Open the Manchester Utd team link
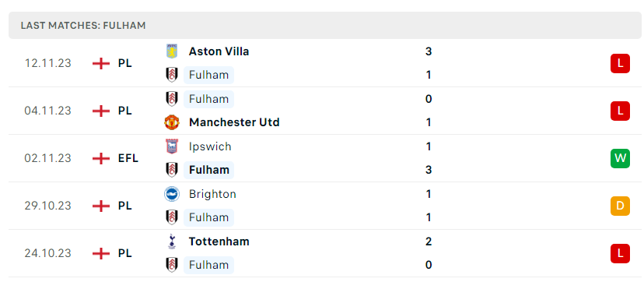The image size is (644, 282). click(x=234, y=122)
